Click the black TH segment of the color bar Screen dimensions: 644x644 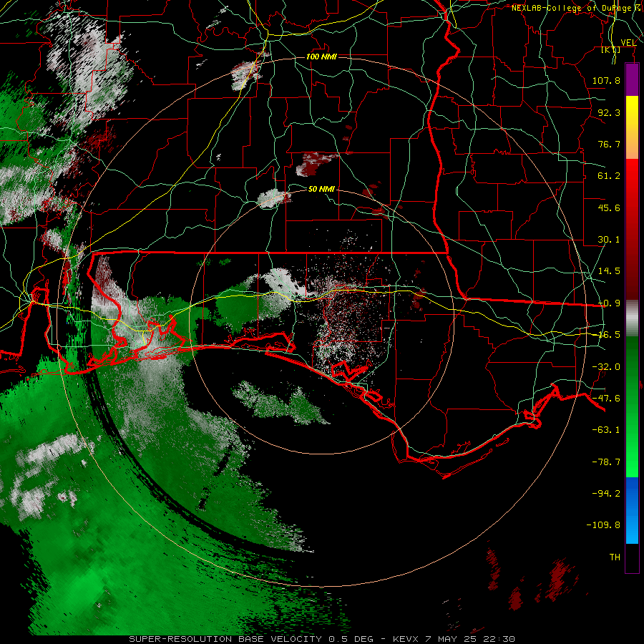tap(632, 558)
